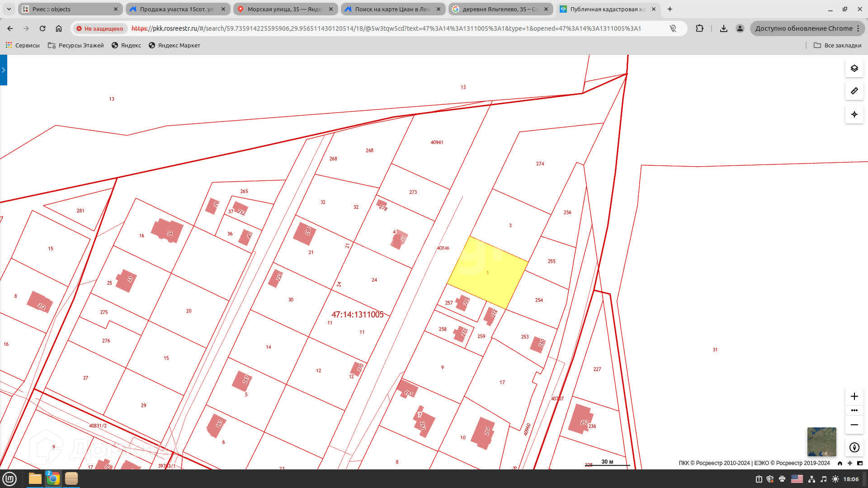Reset map orientation with compass icon
The image size is (868, 488).
(854, 447)
